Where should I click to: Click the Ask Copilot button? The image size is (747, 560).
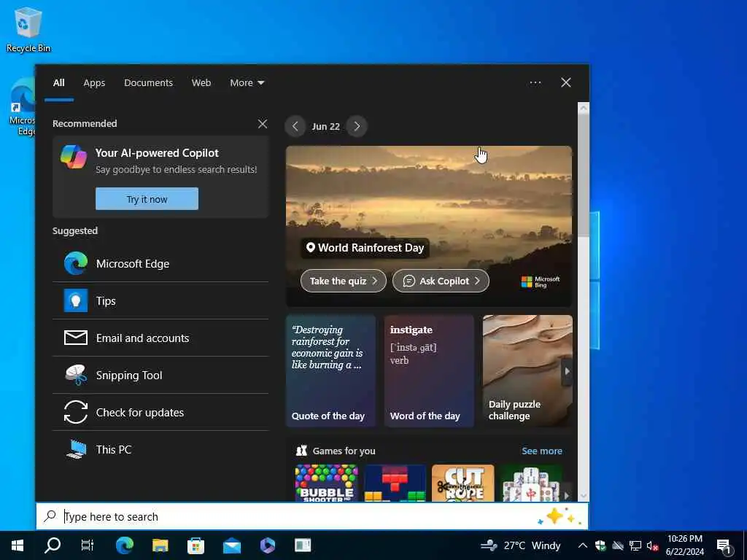441,281
